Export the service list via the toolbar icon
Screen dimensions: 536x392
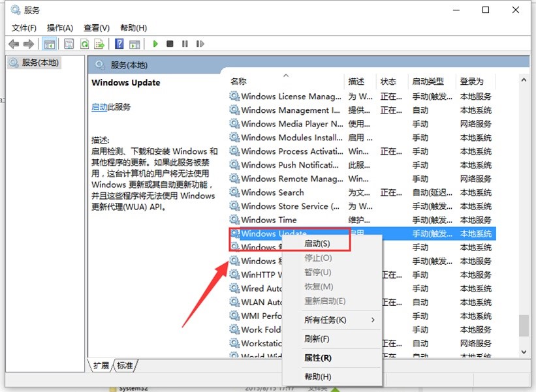pyautogui.click(x=99, y=44)
